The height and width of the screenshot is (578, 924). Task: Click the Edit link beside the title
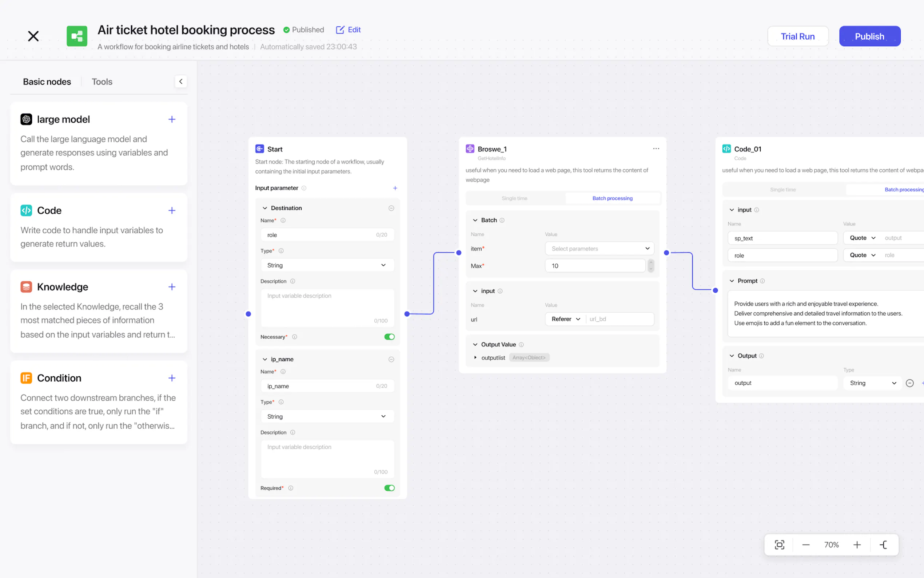point(349,30)
